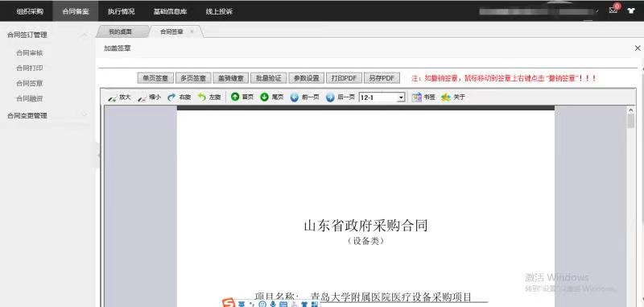
Task: Close the 加盖签章 panel
Action: click(x=638, y=48)
